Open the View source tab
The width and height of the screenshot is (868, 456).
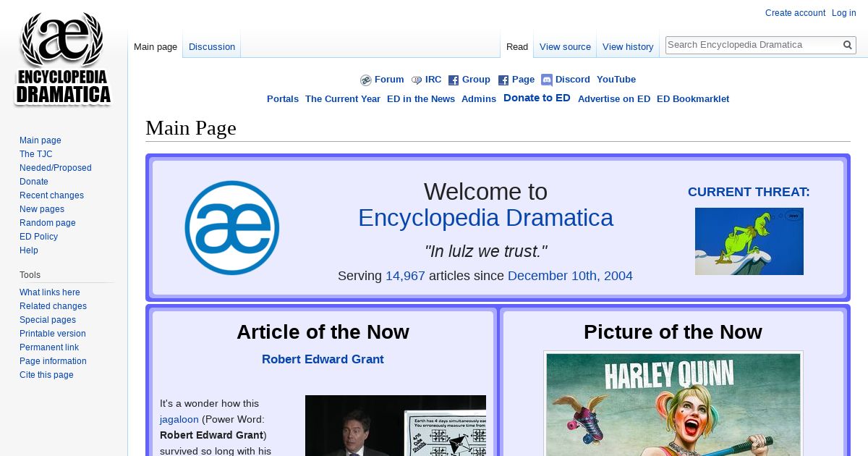click(565, 46)
